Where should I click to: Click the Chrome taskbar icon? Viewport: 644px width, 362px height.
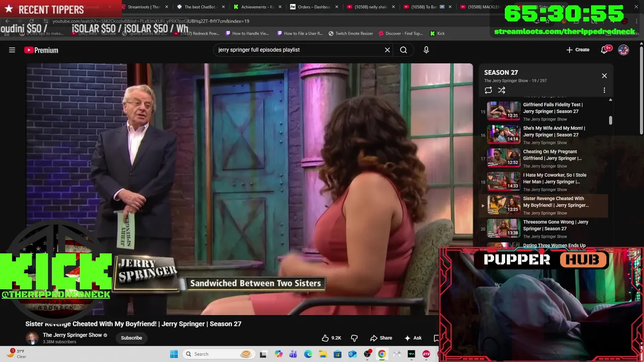[x=382, y=354]
